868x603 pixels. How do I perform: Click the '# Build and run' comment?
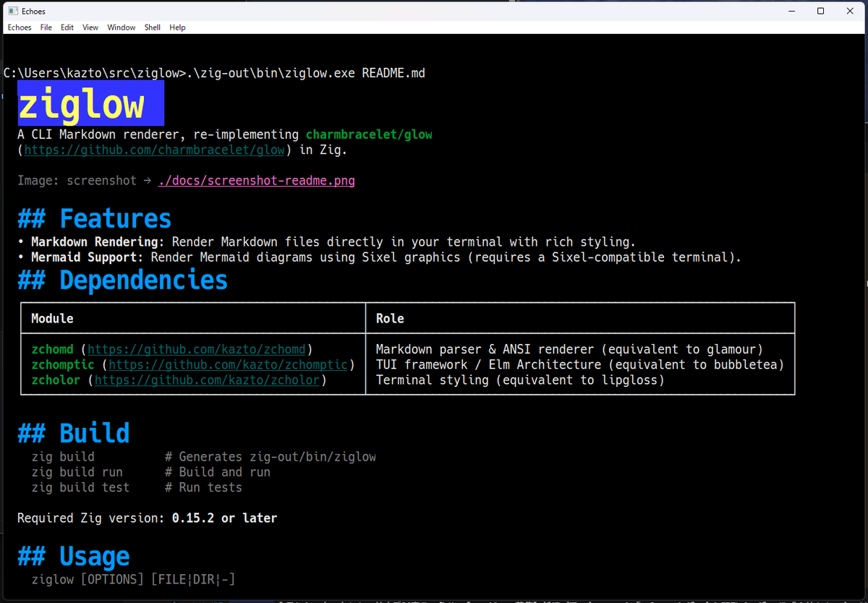[218, 472]
